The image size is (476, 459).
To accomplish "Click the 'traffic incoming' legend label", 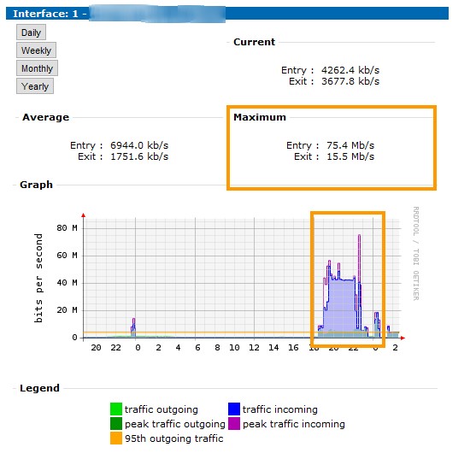I will tap(280, 409).
